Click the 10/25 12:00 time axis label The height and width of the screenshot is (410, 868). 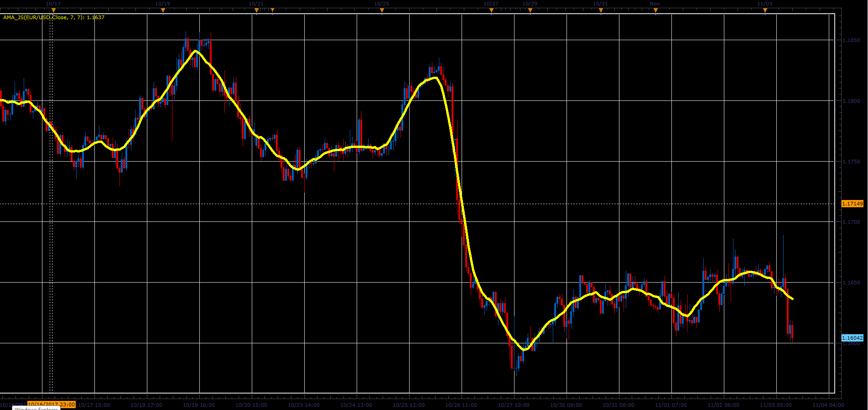click(409, 405)
